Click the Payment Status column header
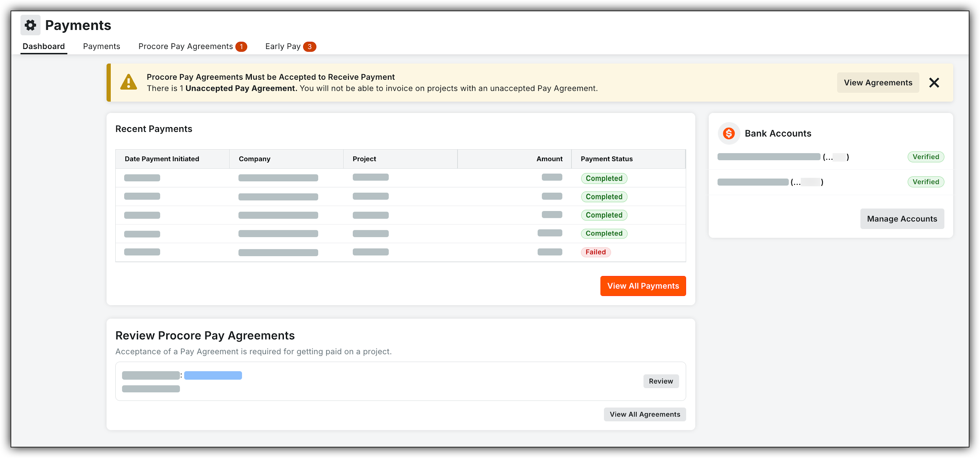Screen dimensions: 980x458 pyautogui.click(x=629, y=159)
